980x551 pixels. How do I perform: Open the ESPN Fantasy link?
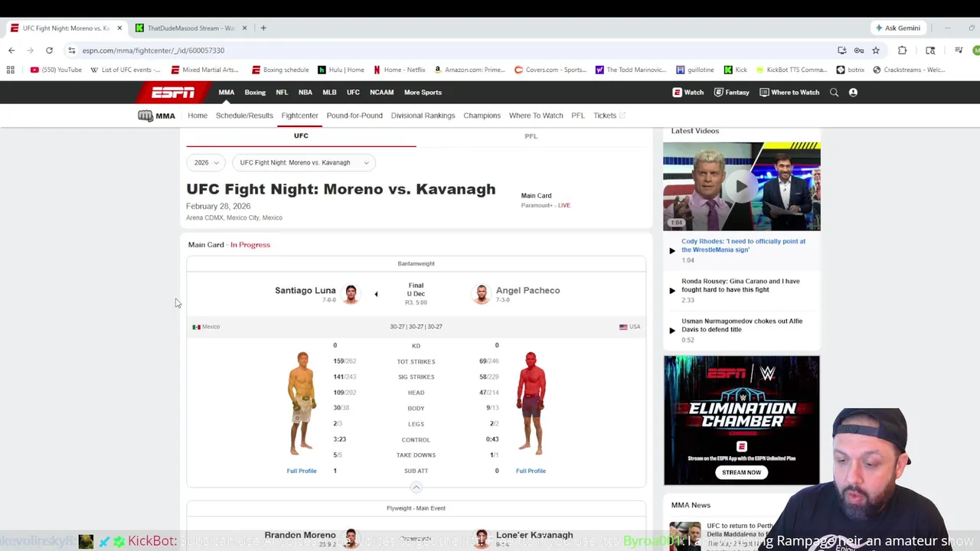[x=731, y=93]
